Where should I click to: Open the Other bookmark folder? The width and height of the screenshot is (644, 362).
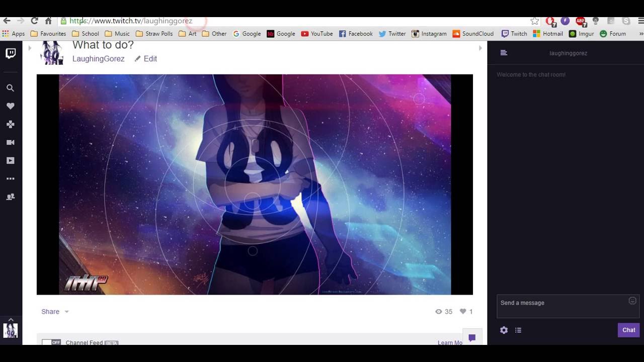click(x=214, y=34)
